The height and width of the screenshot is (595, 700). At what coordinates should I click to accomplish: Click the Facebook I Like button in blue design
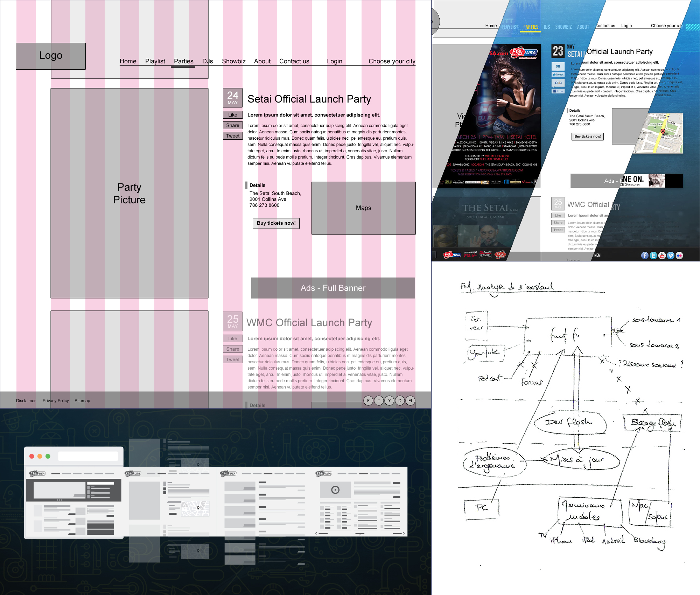coord(558,91)
